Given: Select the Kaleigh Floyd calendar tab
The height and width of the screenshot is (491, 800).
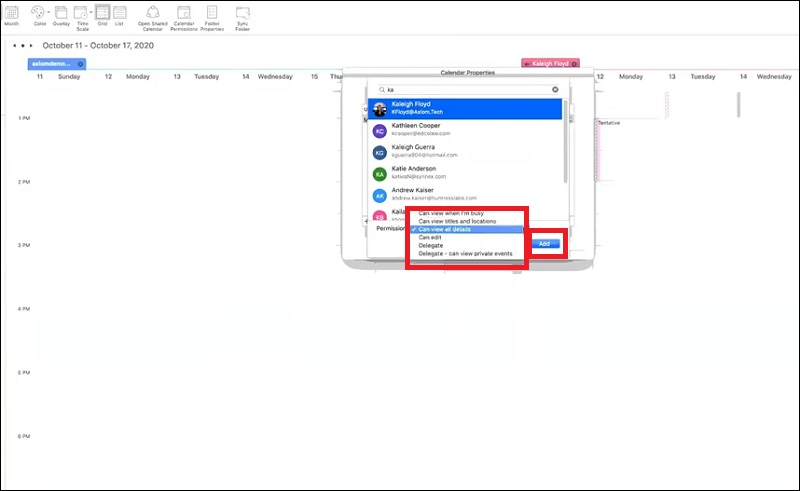Looking at the screenshot, I should tap(549, 64).
